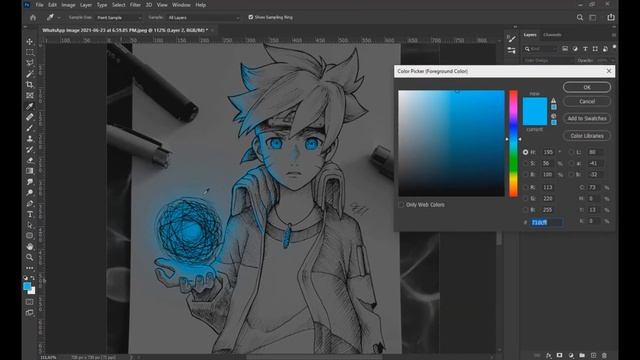Select the Horizontal Type tool
Viewport: 640px width, 360px height.
pos(30,214)
